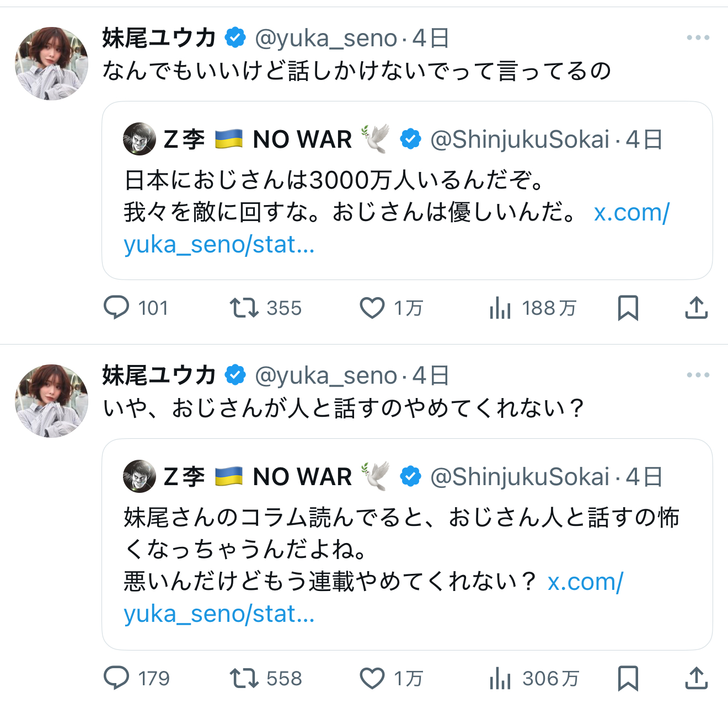Repost the second post with 558 reposts
This screenshot has height=704, width=728.
[244, 678]
